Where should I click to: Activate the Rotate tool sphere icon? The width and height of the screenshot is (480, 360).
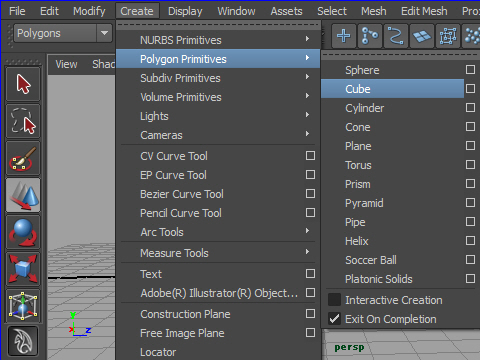23,232
